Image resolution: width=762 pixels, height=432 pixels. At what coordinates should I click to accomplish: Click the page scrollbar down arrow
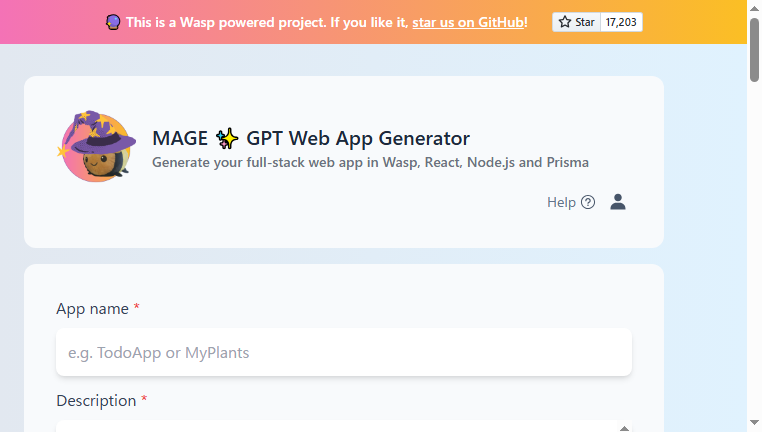(x=754, y=423)
